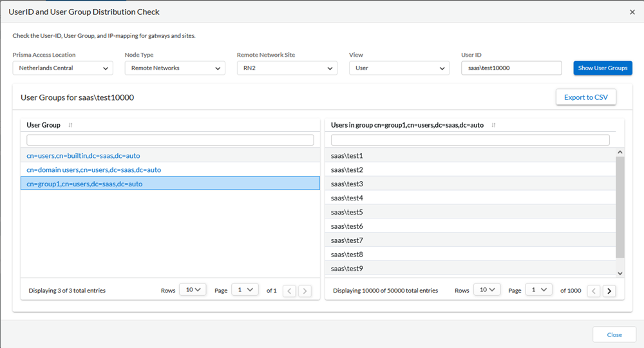644x348 pixels.
Task: Focus the User Group filter box
Action: tap(170, 140)
